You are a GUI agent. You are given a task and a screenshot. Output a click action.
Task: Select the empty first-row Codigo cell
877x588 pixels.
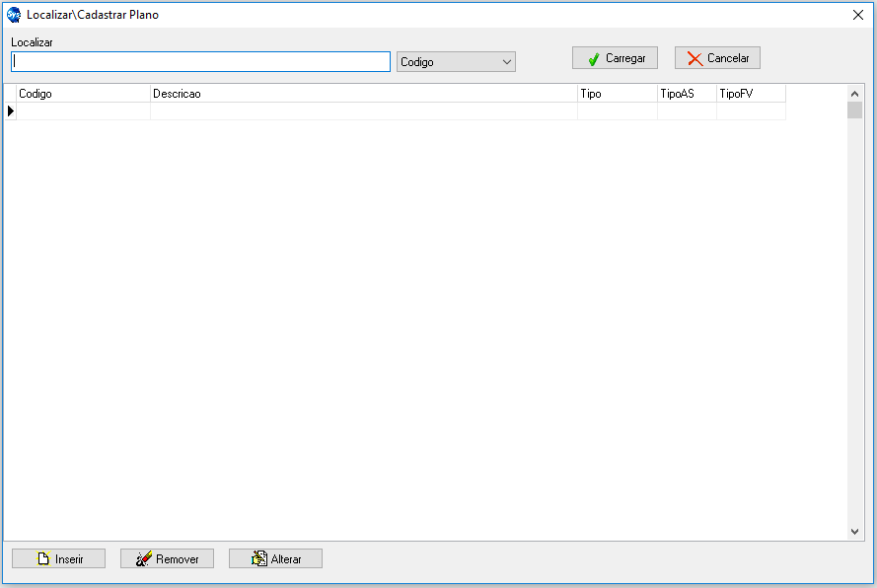(x=83, y=111)
